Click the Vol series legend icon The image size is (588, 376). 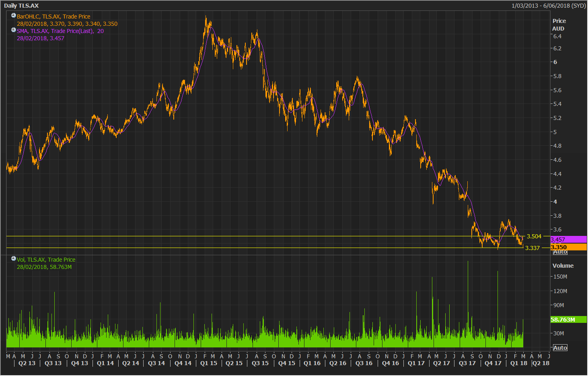click(x=13, y=258)
